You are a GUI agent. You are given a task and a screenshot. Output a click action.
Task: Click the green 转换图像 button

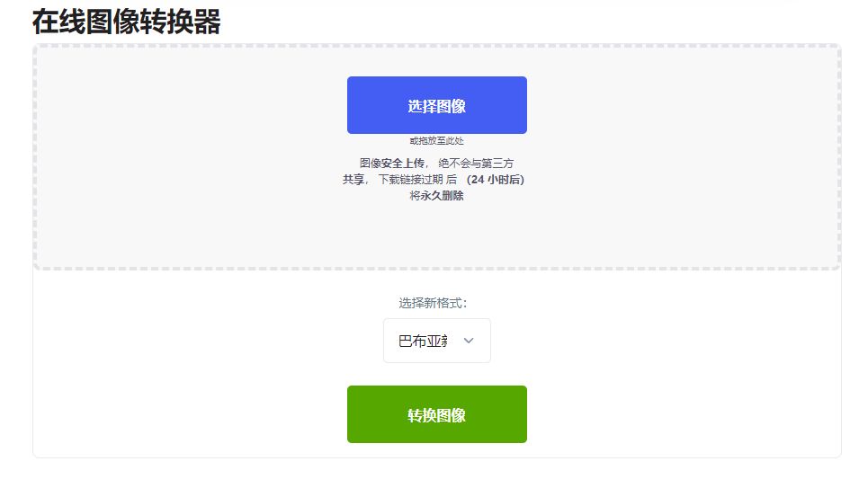437,414
